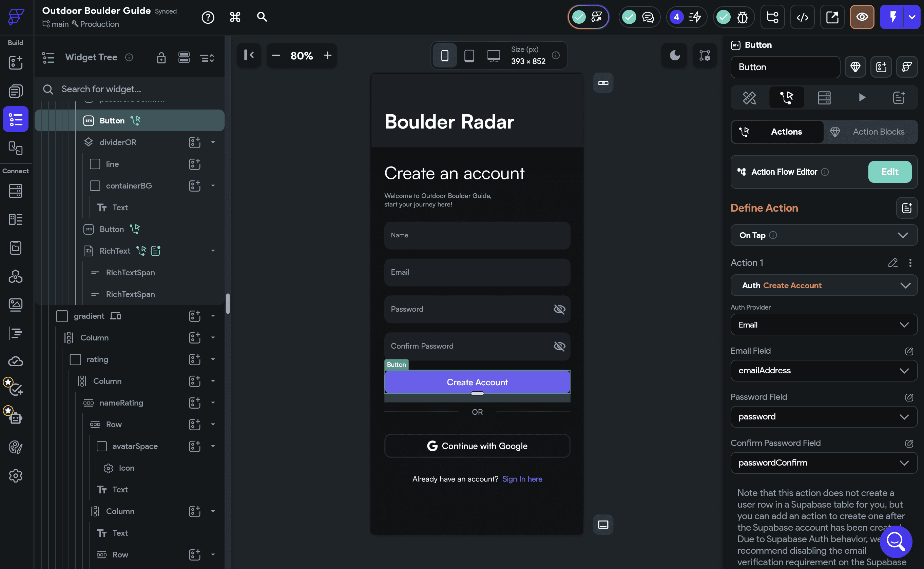Click the Sign In here link
Viewport: 924px width, 569px height.
522,479
